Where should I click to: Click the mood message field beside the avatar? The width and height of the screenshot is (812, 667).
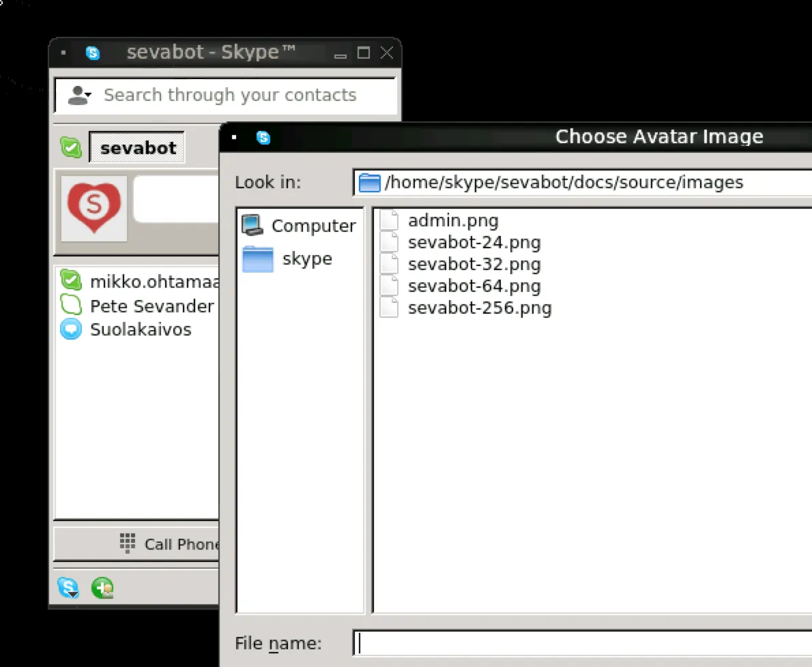(x=177, y=199)
